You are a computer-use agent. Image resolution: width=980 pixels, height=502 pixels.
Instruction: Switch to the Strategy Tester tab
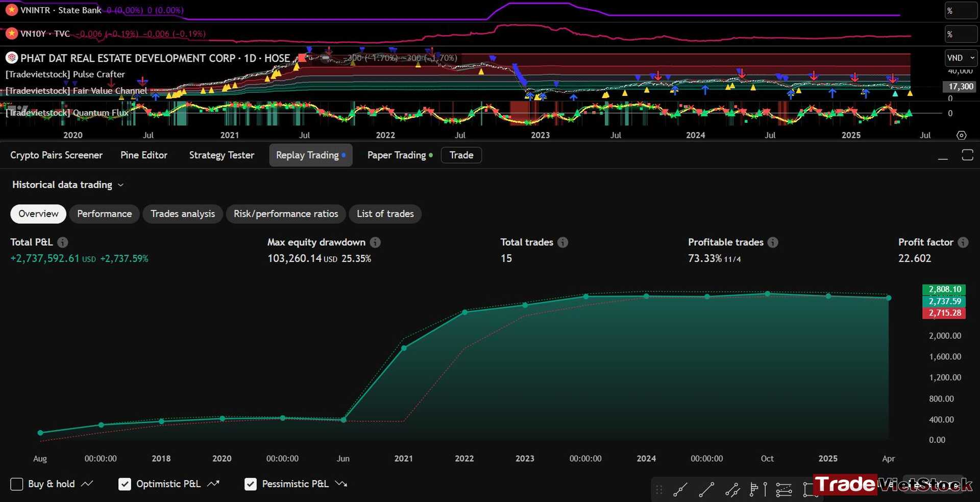(222, 155)
